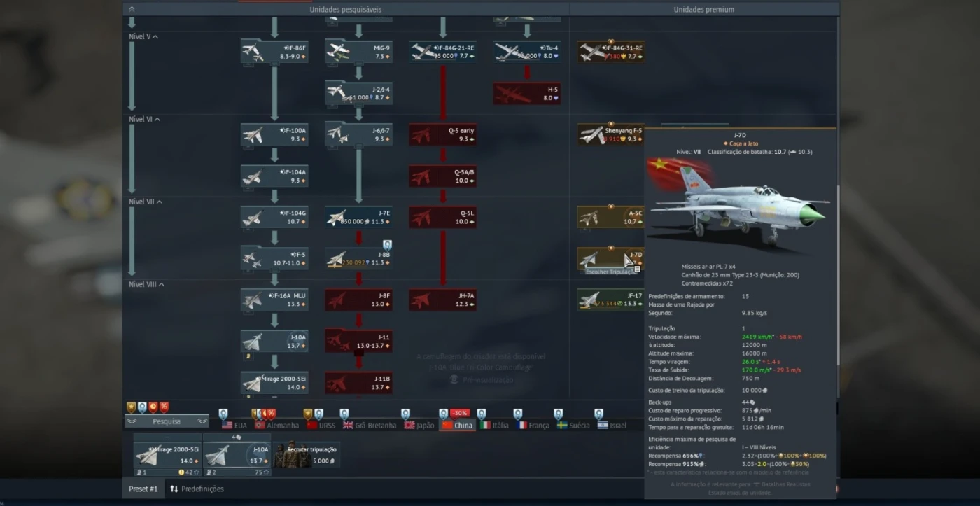Select the premium JF-17 card
Viewport: 980px width, 506px height.
pyautogui.click(x=610, y=300)
